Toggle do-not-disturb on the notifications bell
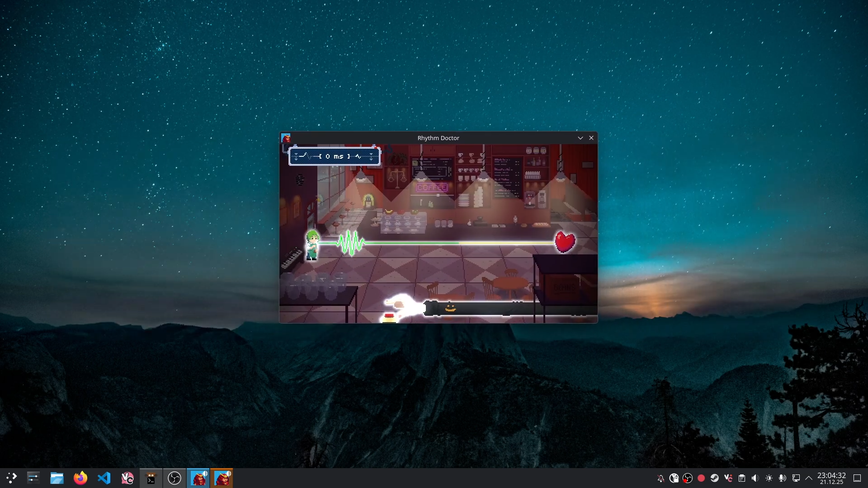Screen dimensions: 868x488 (661, 478)
